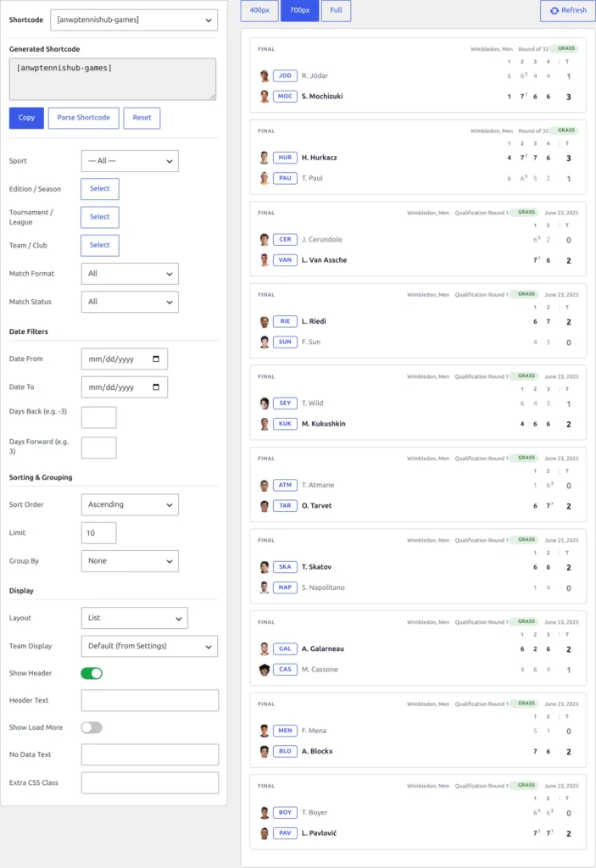Click the MOC code badge
The height and width of the screenshot is (868, 596).
tap(285, 97)
